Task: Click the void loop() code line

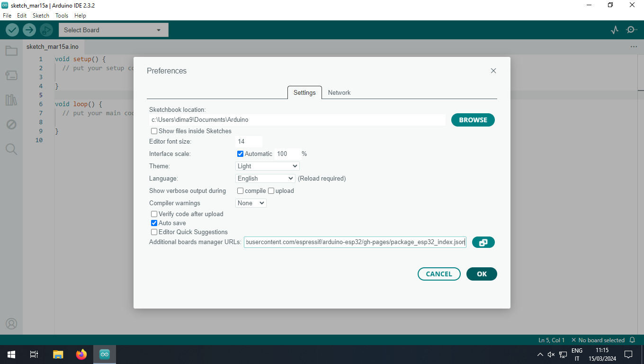Action: 79,104
